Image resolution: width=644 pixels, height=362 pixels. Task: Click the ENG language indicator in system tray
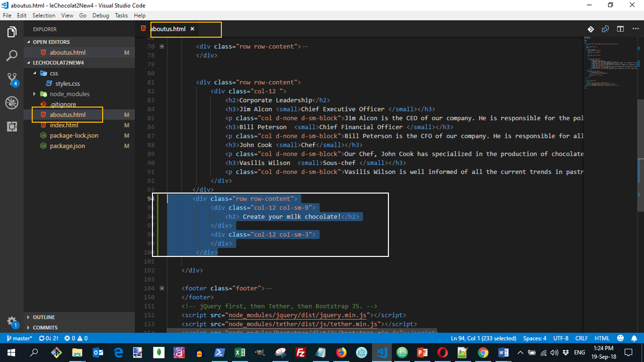tap(579, 352)
